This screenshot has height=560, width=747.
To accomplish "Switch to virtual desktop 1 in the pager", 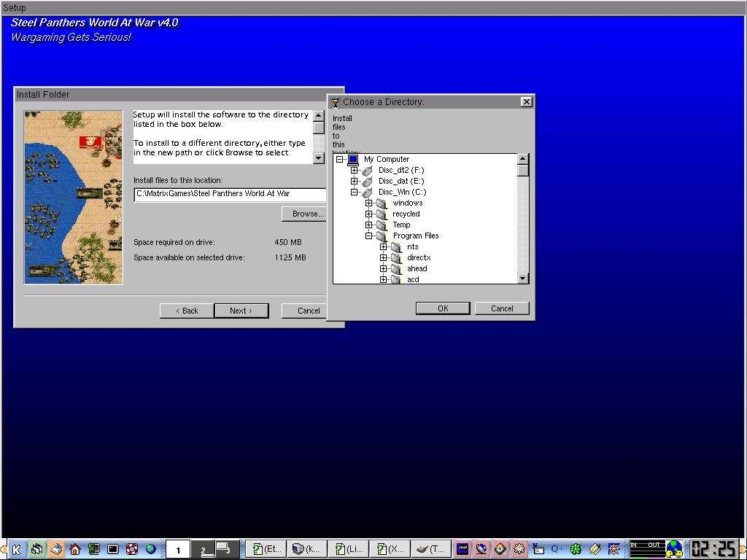I will 178,550.
